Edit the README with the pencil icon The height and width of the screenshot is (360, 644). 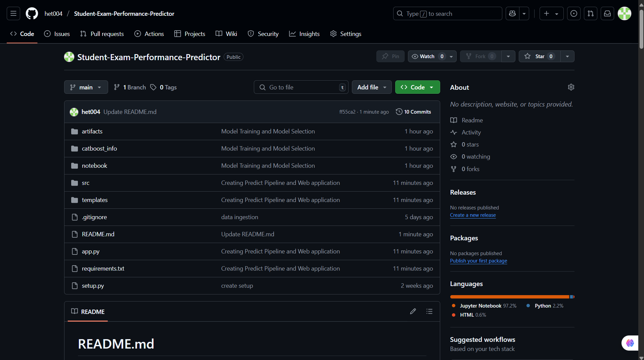(413, 311)
